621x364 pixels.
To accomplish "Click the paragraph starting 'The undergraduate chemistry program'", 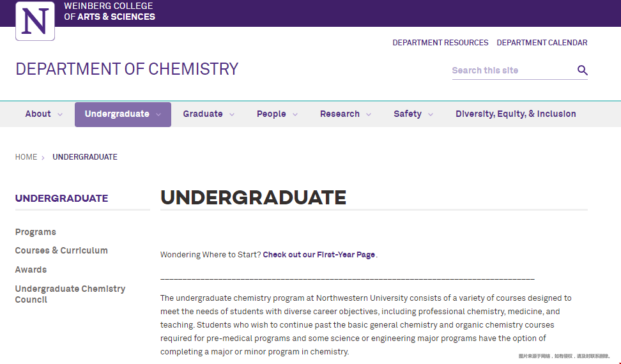I will (x=366, y=325).
